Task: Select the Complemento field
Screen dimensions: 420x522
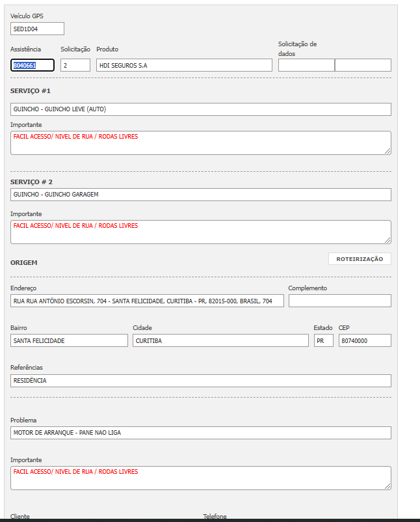Action: pos(340,301)
